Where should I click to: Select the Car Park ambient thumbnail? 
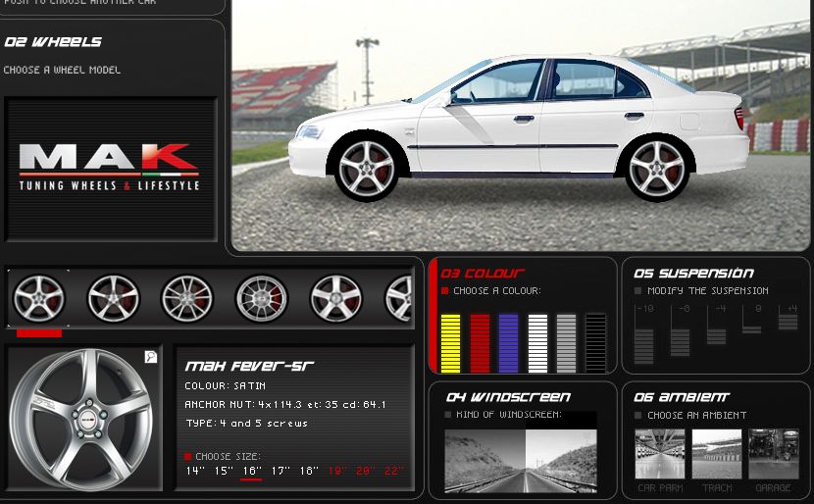tap(660, 453)
